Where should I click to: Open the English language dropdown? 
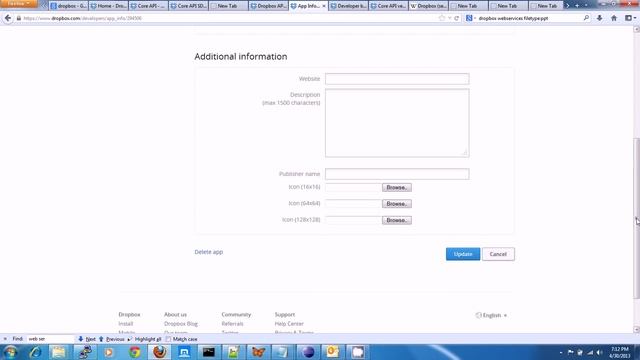491,315
